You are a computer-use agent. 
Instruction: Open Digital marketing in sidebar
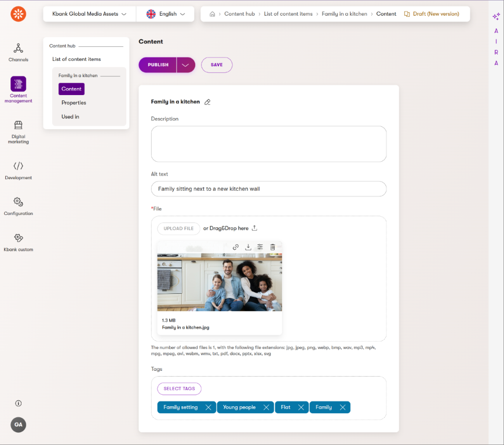18,126
